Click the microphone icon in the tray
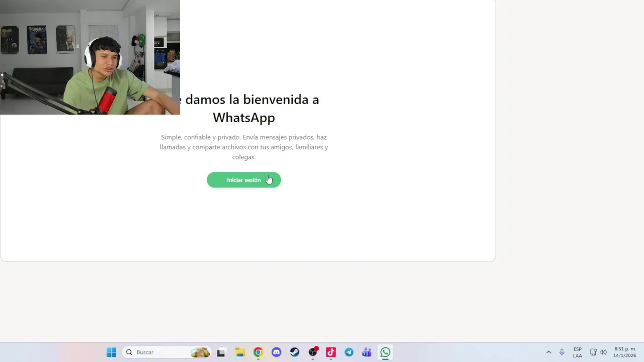Image resolution: width=644 pixels, height=362 pixels. click(x=562, y=352)
